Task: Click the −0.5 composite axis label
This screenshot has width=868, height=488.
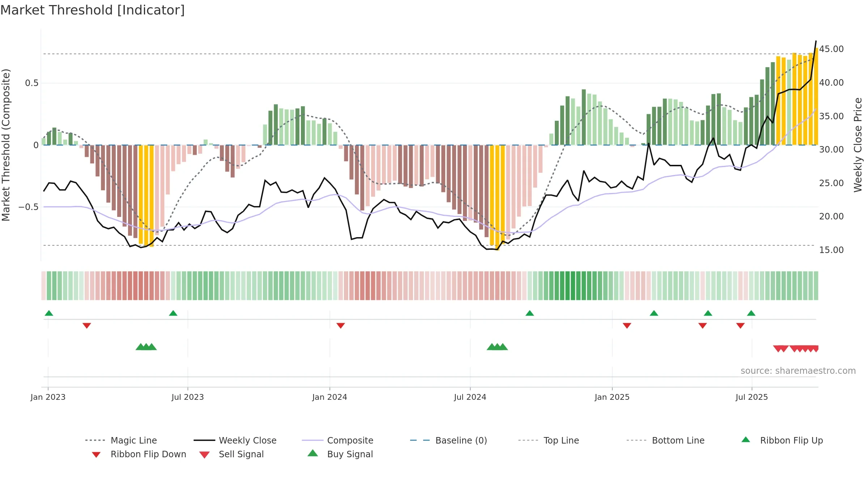Action: click(29, 207)
